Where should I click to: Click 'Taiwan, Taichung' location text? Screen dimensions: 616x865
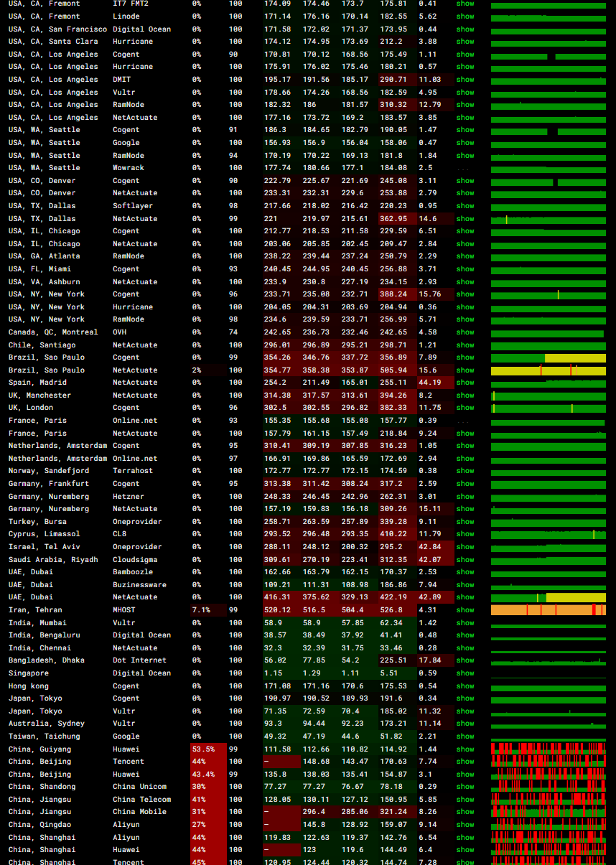pyautogui.click(x=45, y=737)
